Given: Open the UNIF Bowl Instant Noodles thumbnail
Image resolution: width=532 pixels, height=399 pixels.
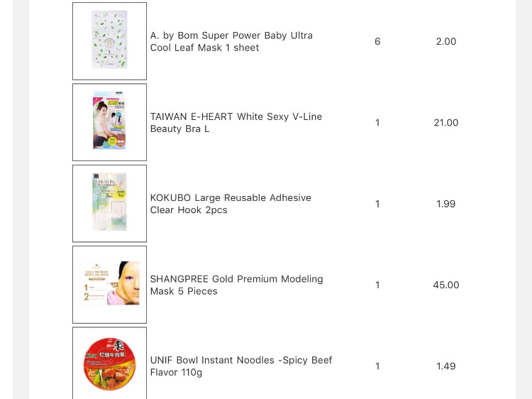Looking at the screenshot, I should (109, 364).
